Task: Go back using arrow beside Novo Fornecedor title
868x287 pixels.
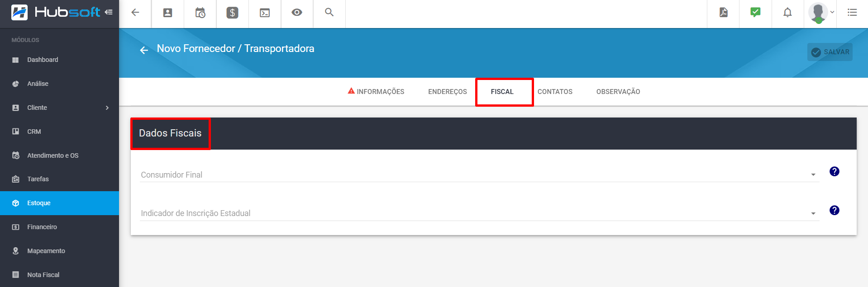Action: 144,50
